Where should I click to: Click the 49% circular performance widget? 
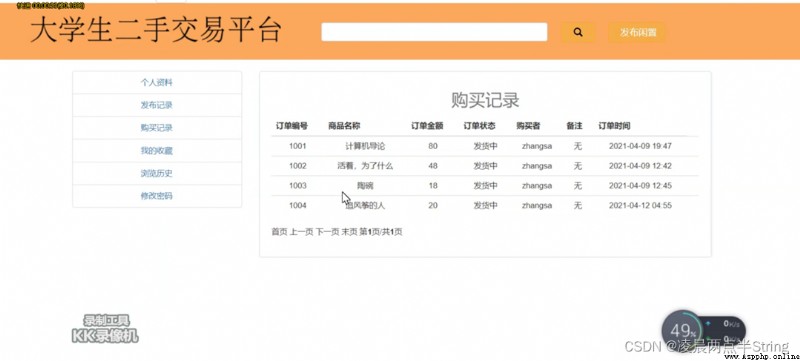682,330
